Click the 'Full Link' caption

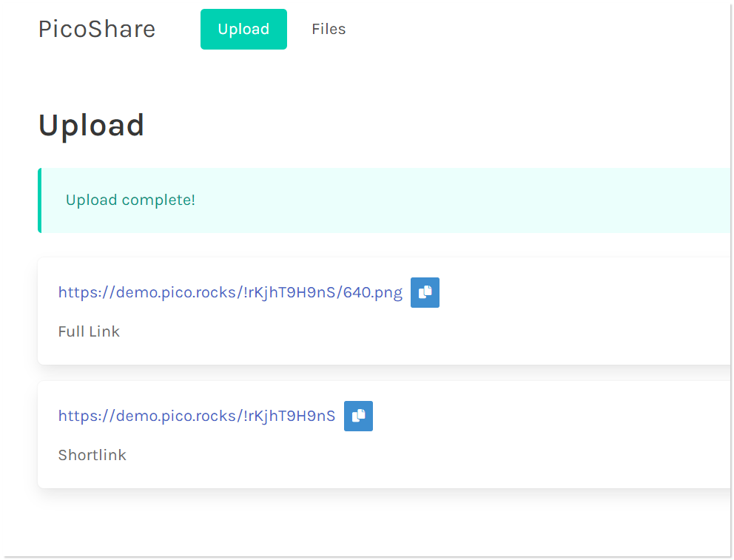[x=89, y=331]
